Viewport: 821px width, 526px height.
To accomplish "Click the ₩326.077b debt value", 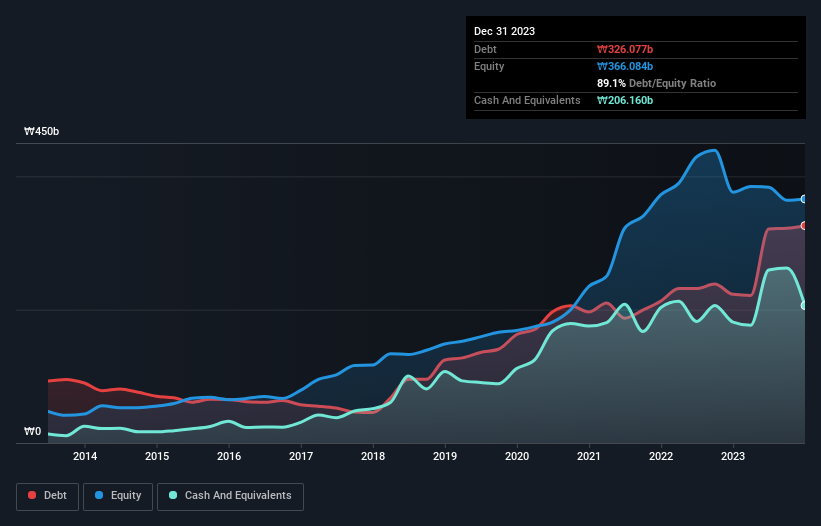I will click(625, 49).
